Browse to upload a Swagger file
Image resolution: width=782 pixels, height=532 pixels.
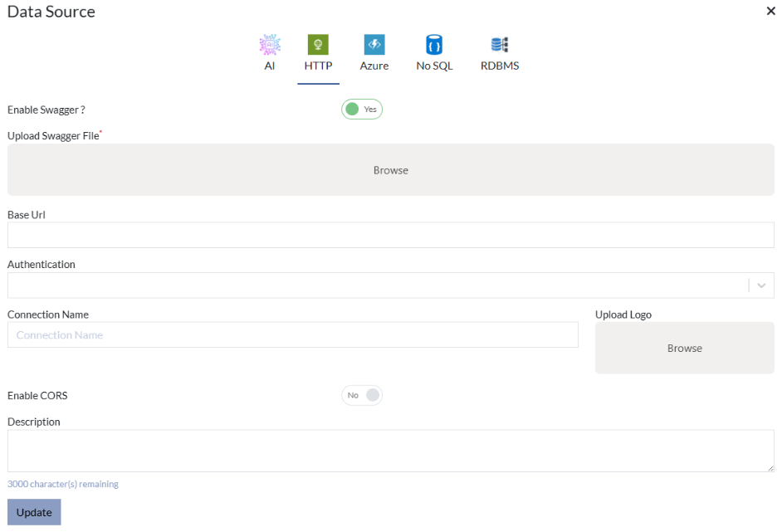391,170
